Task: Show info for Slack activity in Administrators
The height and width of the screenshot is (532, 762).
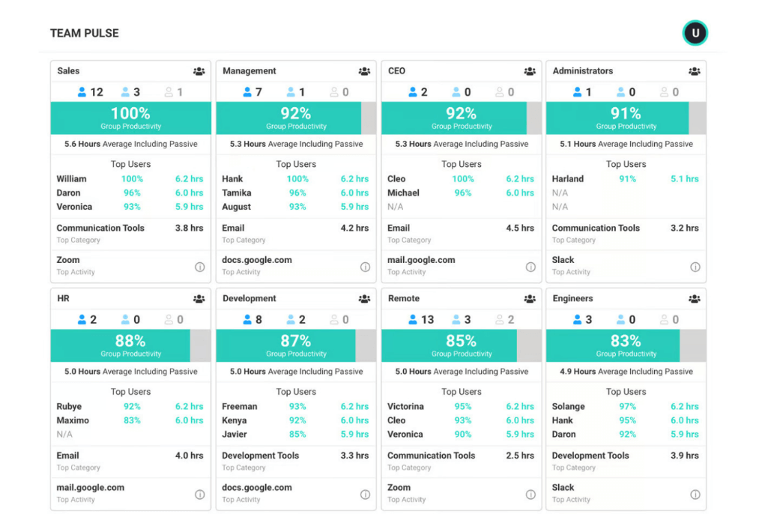Action: click(x=695, y=267)
